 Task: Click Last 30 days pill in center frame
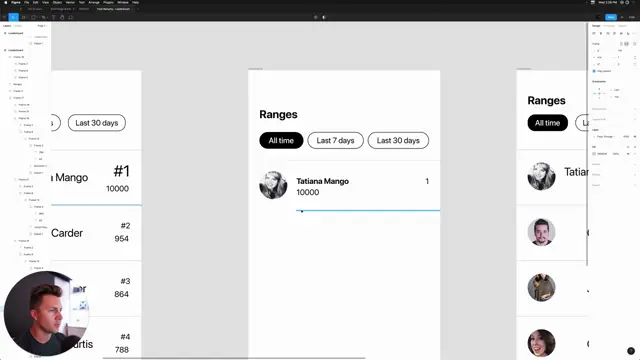click(398, 140)
